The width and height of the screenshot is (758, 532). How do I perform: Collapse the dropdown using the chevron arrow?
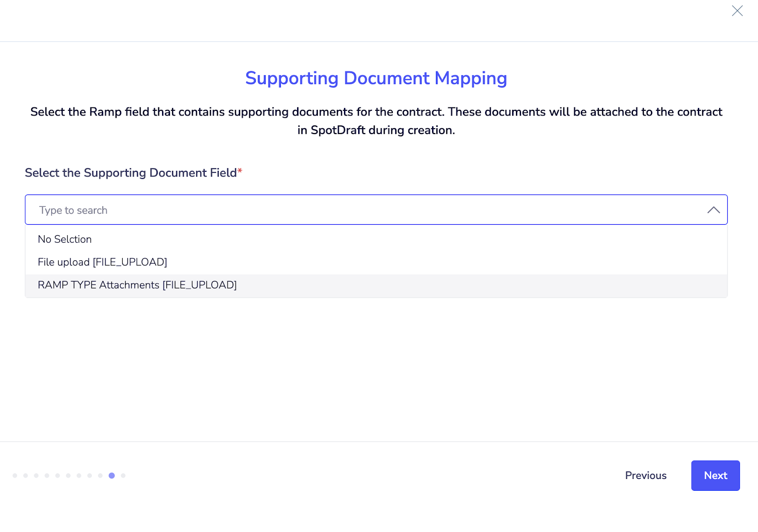pos(713,210)
